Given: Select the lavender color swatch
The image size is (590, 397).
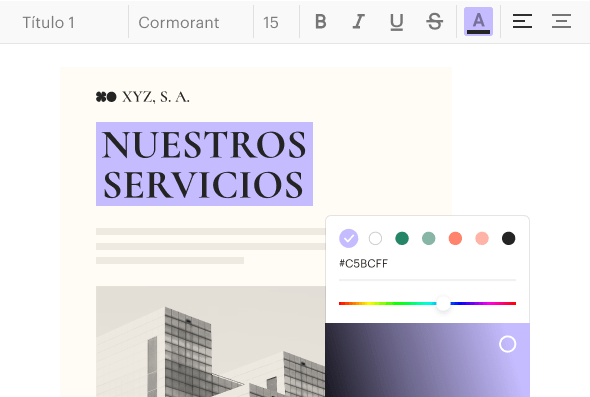Looking at the screenshot, I should [x=349, y=238].
